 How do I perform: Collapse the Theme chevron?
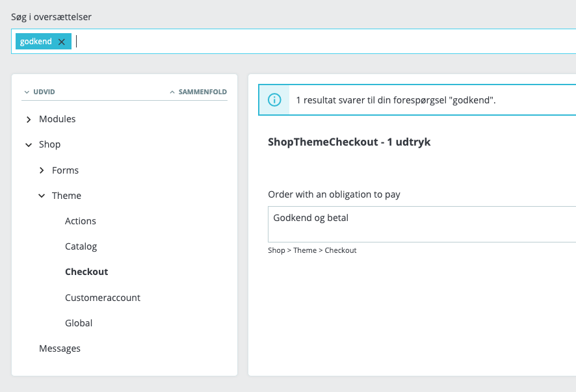pos(42,196)
